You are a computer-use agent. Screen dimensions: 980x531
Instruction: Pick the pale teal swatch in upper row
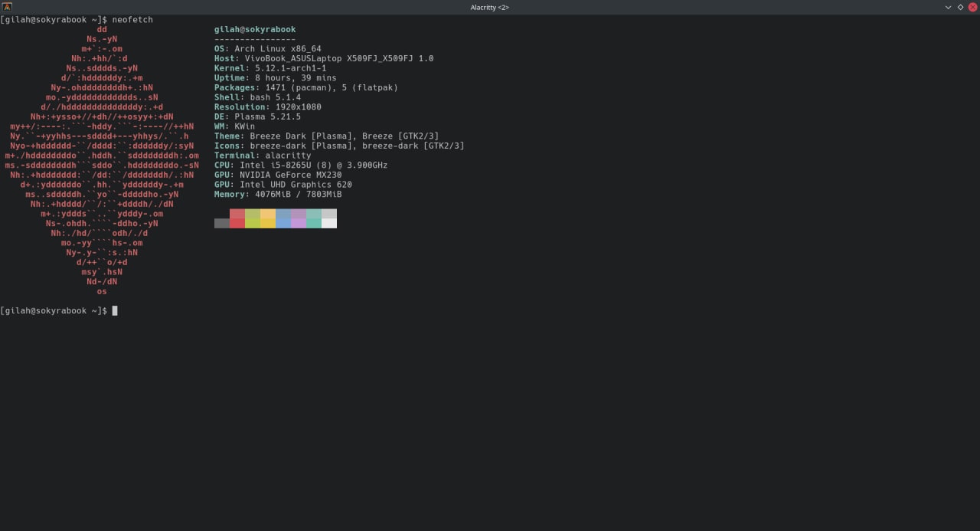pos(314,214)
